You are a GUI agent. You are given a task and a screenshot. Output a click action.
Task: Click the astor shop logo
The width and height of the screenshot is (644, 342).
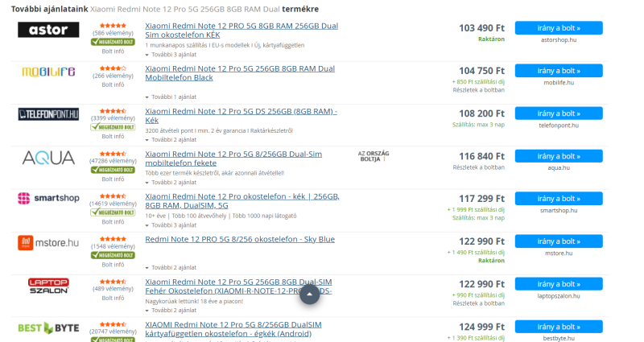(x=48, y=30)
